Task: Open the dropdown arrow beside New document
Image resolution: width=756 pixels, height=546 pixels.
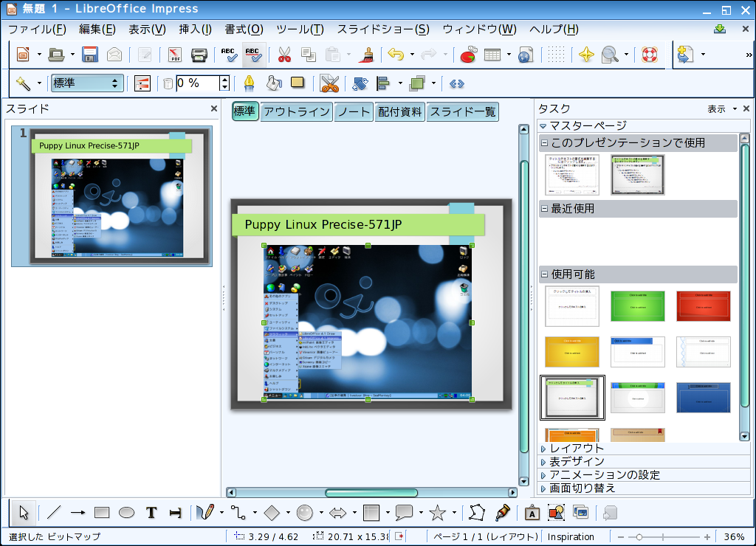Action: [x=39, y=55]
